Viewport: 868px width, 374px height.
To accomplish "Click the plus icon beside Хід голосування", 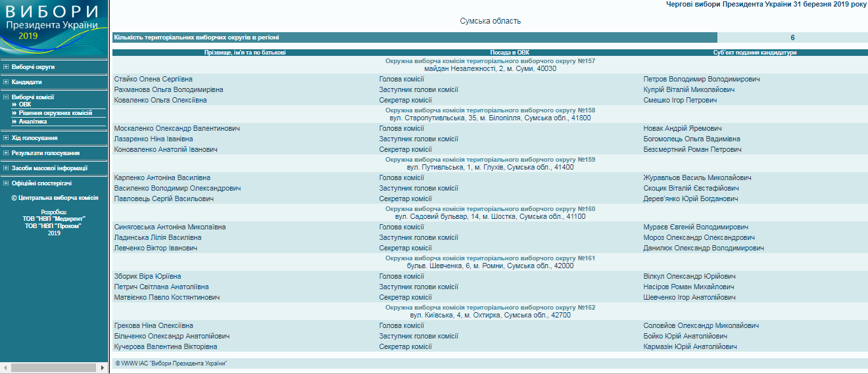I will tap(6, 138).
